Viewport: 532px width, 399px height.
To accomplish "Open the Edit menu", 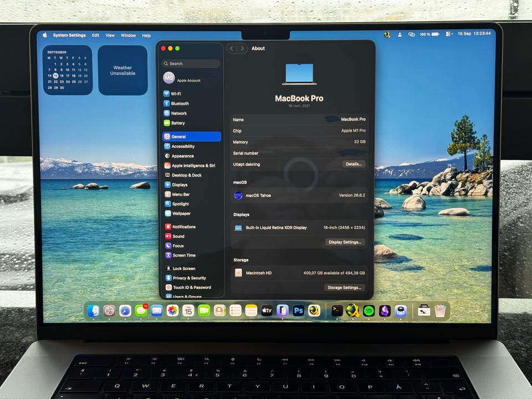I will click(96, 35).
